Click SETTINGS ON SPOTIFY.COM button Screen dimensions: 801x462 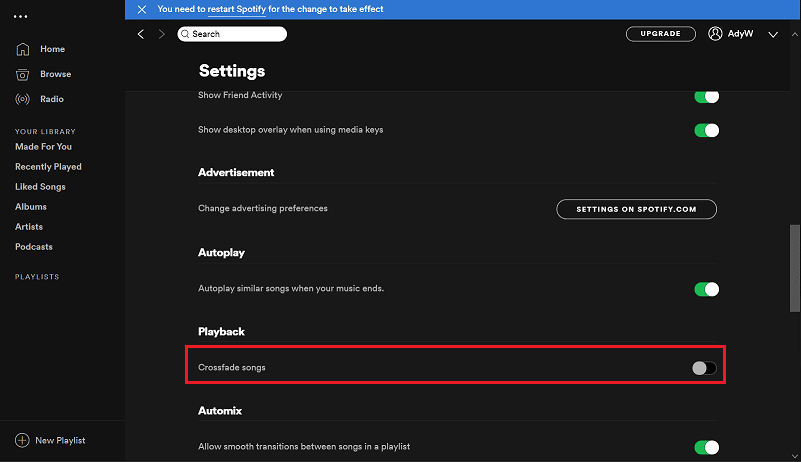636,209
